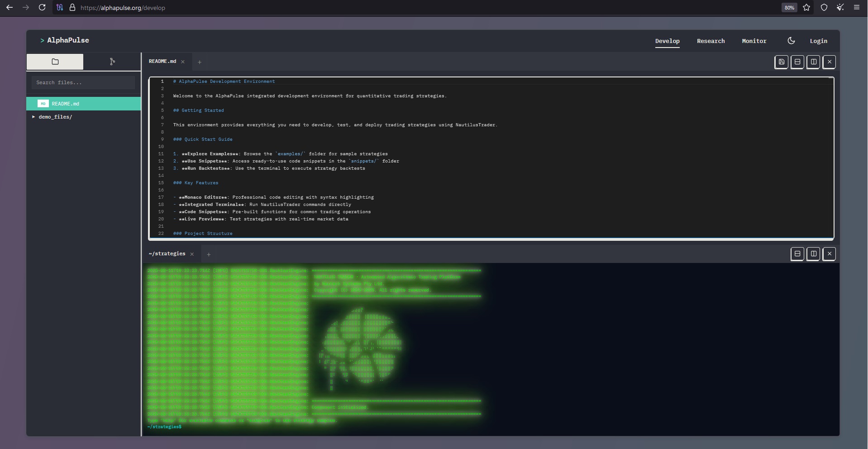Split the terminal pane vertically
The width and height of the screenshot is (868, 449).
click(813, 254)
